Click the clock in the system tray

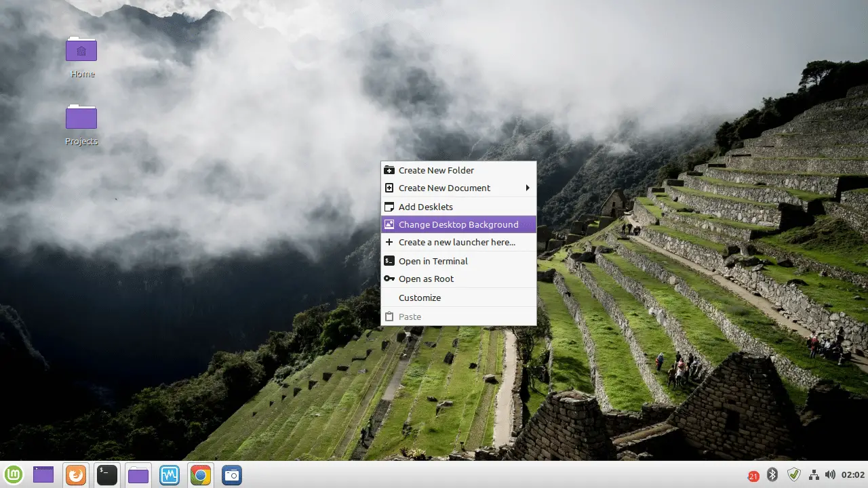(x=850, y=476)
